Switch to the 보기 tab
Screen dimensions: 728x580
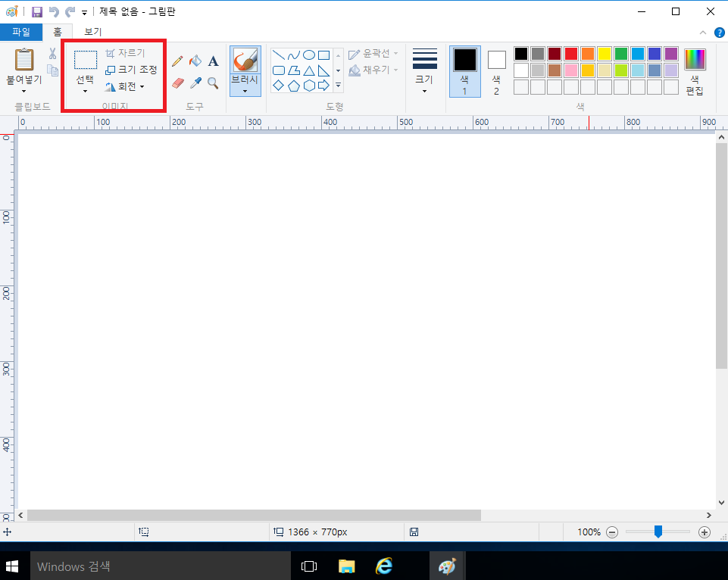pyautogui.click(x=92, y=32)
